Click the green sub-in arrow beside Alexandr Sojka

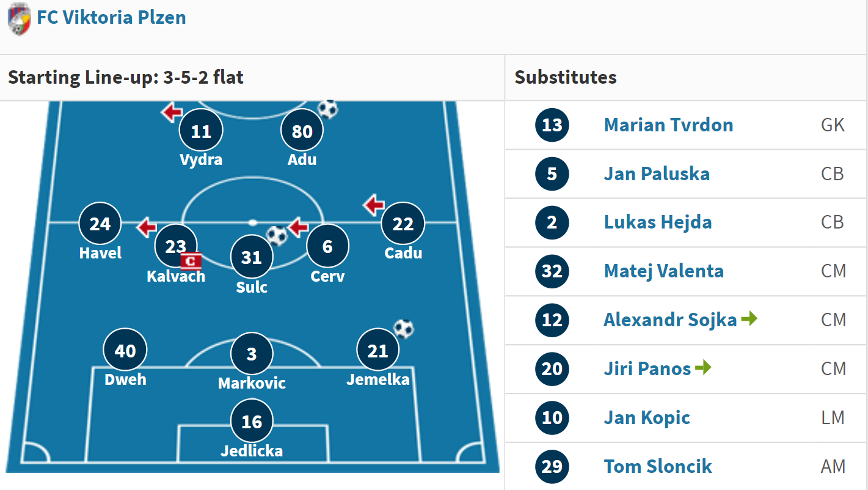pos(749,318)
